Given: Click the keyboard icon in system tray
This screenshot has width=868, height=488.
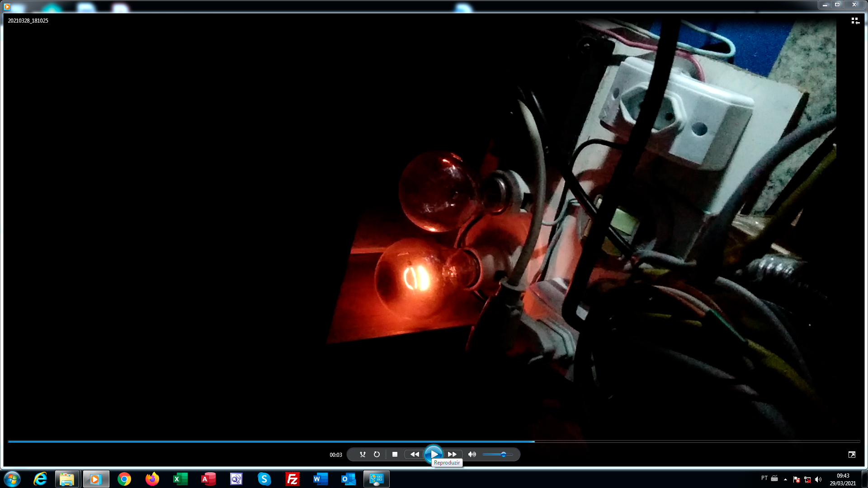Looking at the screenshot, I should click(774, 479).
